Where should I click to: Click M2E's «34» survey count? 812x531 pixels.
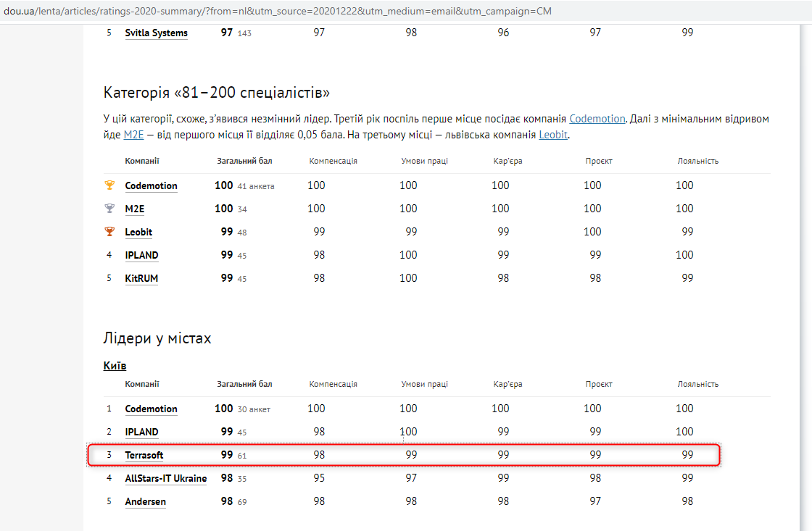pyautogui.click(x=242, y=209)
